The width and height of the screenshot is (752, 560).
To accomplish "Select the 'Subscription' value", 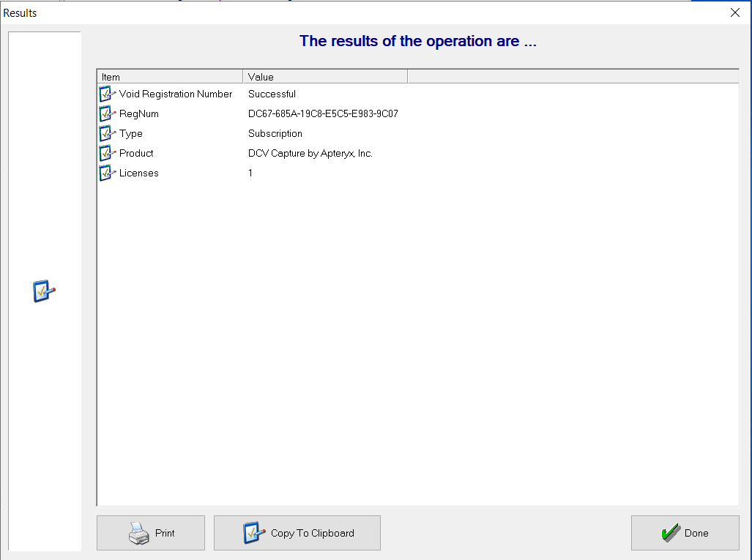I will tap(275, 134).
